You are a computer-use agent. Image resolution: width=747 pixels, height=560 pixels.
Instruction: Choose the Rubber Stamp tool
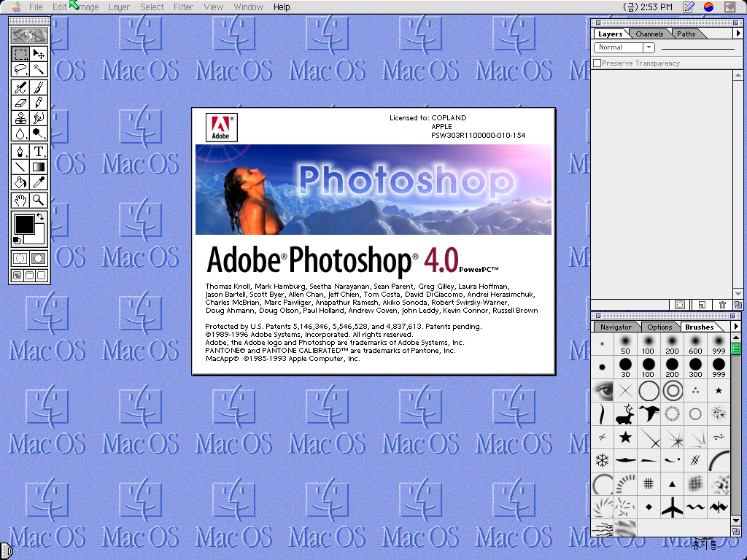tap(20, 118)
